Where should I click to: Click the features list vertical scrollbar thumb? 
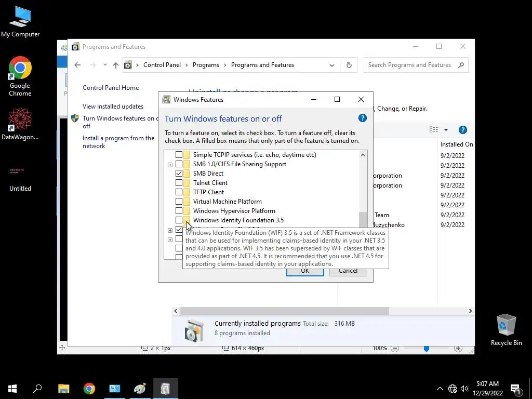point(363,220)
